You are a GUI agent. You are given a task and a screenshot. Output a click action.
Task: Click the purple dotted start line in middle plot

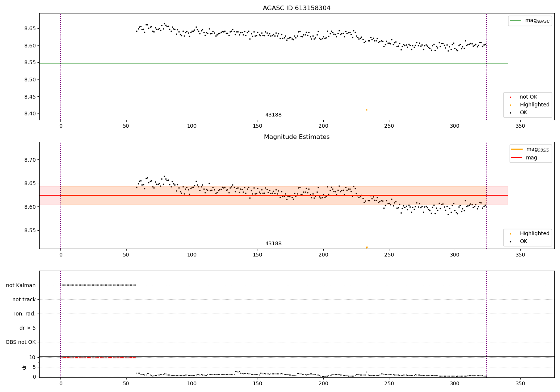pos(60,195)
